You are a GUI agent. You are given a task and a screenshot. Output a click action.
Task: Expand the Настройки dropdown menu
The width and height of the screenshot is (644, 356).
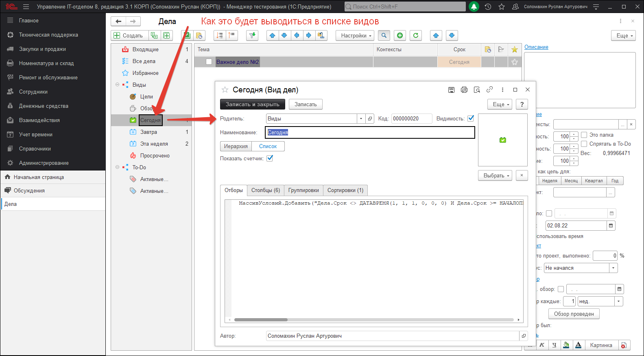(x=356, y=35)
